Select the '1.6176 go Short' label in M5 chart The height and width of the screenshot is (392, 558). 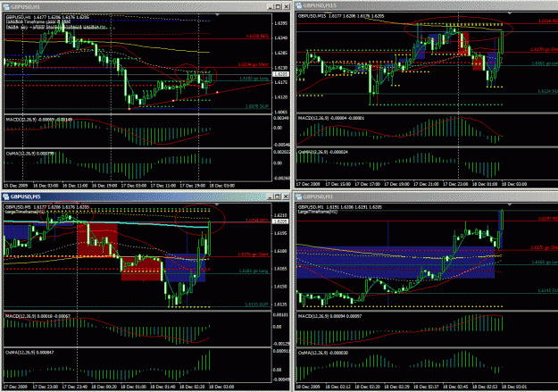tap(253, 254)
